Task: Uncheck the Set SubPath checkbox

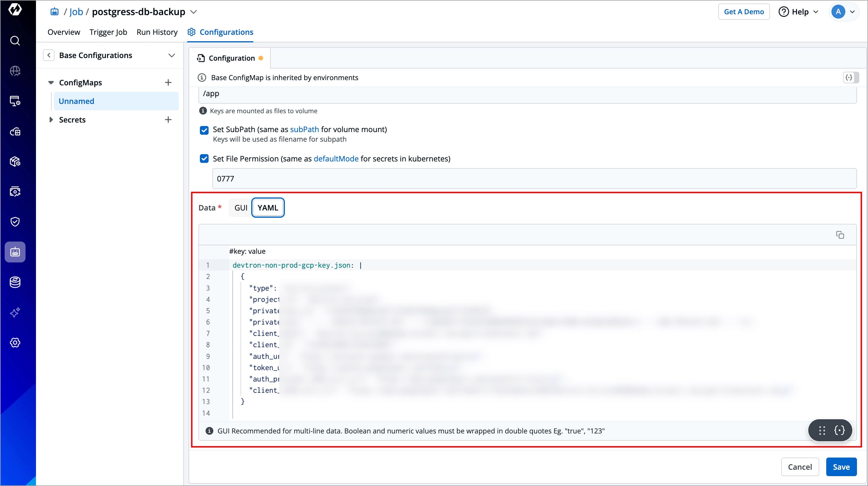Action: 204,130
